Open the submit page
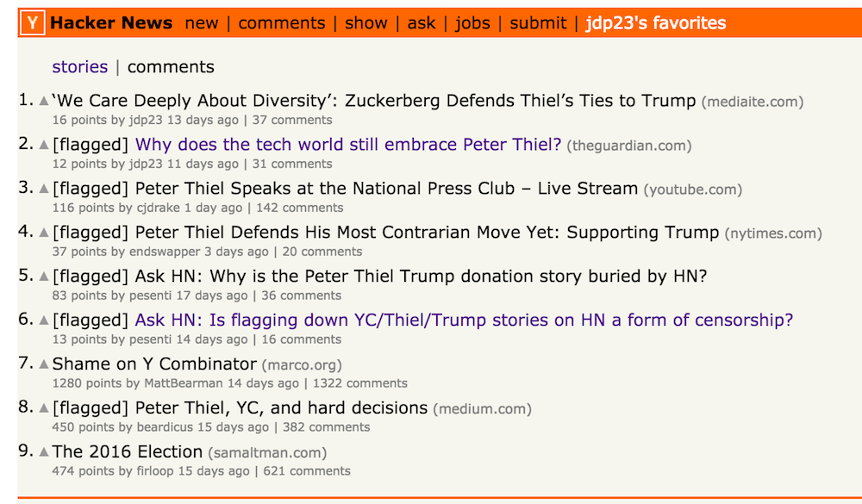The image size is (862, 504). [538, 23]
